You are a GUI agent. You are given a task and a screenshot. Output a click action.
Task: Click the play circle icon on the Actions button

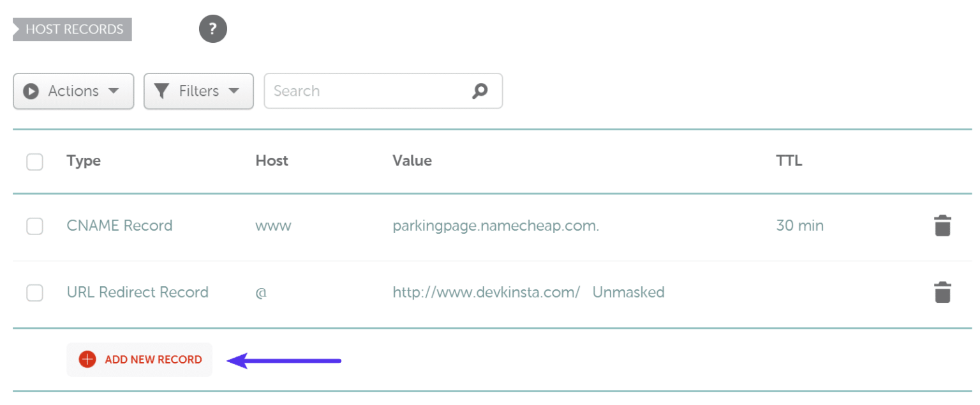click(x=31, y=91)
